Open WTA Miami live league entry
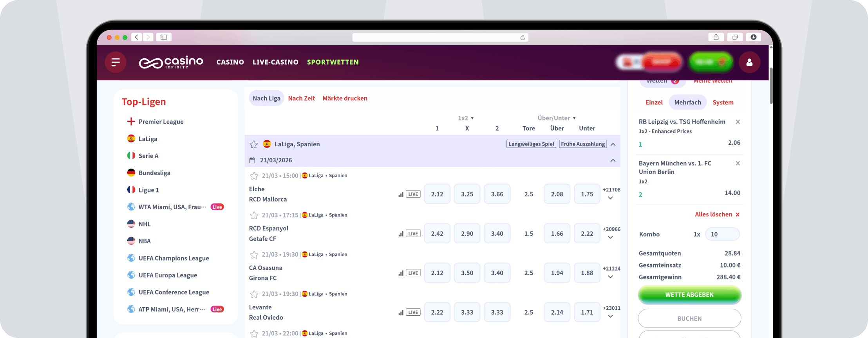The width and height of the screenshot is (868, 338). (175, 207)
